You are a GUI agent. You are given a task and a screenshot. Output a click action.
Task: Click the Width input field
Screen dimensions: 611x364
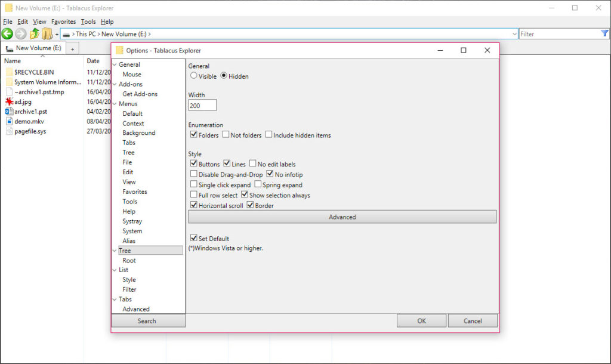202,105
